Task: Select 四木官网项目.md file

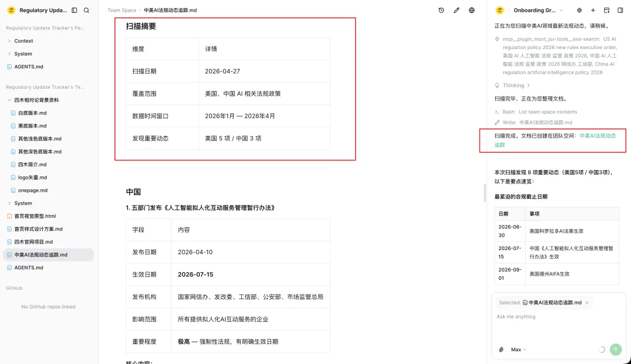Action: point(33,242)
